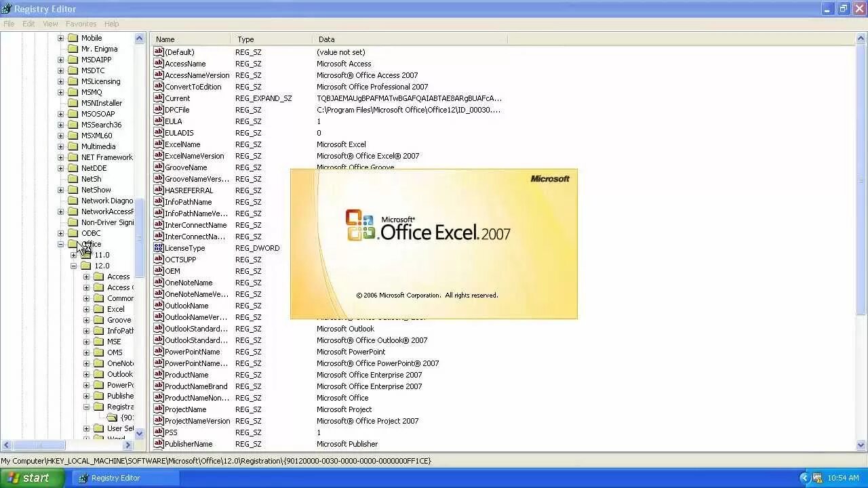The height and width of the screenshot is (488, 868).
Task: Select the MSE folder icon
Action: coord(98,342)
